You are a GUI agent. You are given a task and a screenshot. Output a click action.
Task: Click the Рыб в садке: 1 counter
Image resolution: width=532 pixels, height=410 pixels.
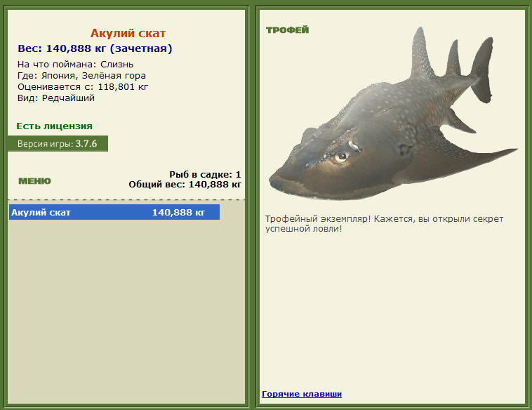tap(205, 174)
